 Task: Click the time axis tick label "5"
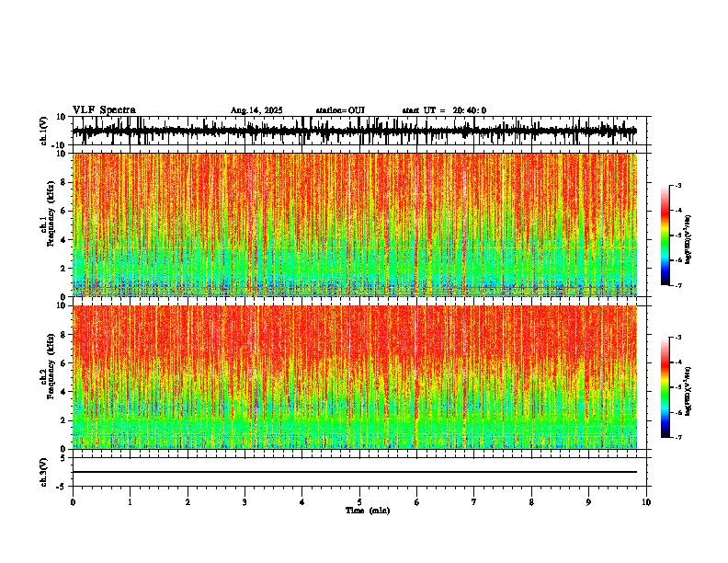point(359,501)
